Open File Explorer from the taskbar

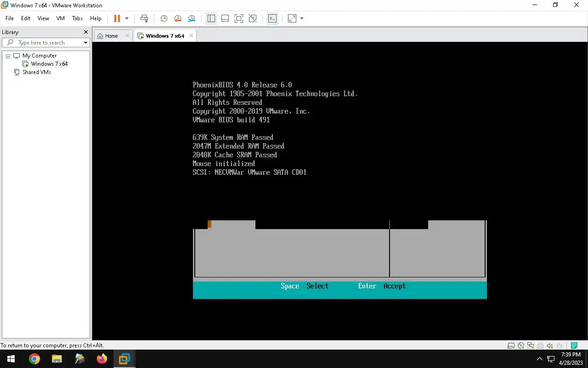point(57,359)
